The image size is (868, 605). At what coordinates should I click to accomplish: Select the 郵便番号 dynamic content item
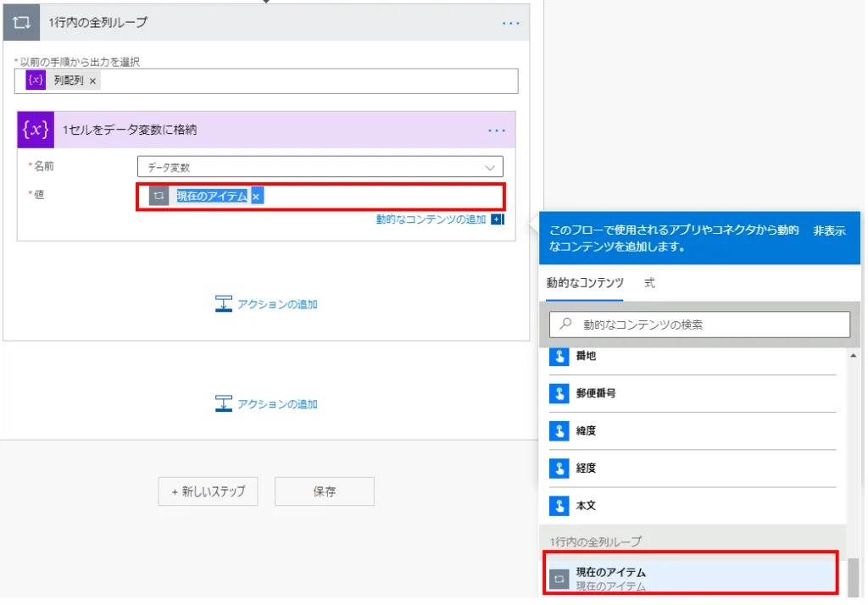coord(598,394)
